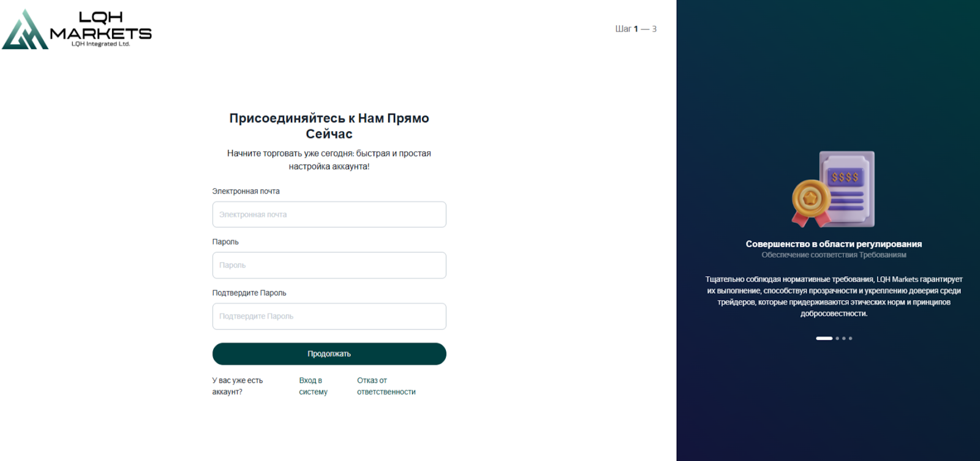Screen dimensions: 980x461
Task: Open the Отказ от ответственности disclaimer link
Action: [386, 386]
